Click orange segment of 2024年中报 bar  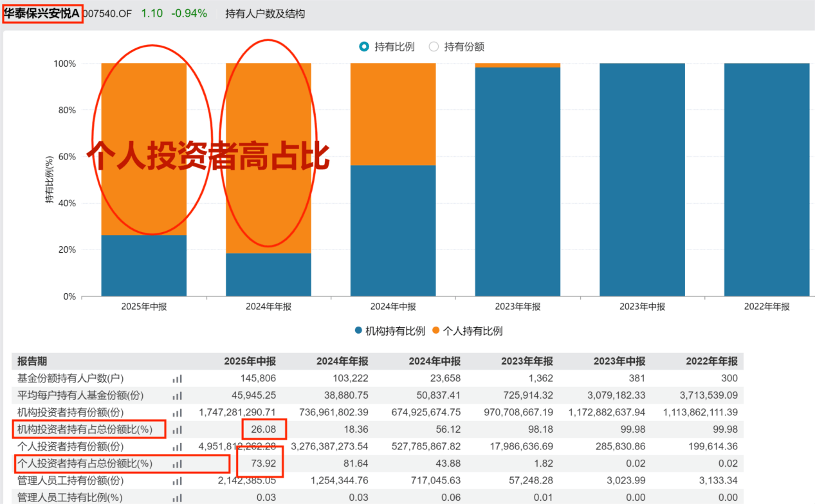(x=392, y=114)
